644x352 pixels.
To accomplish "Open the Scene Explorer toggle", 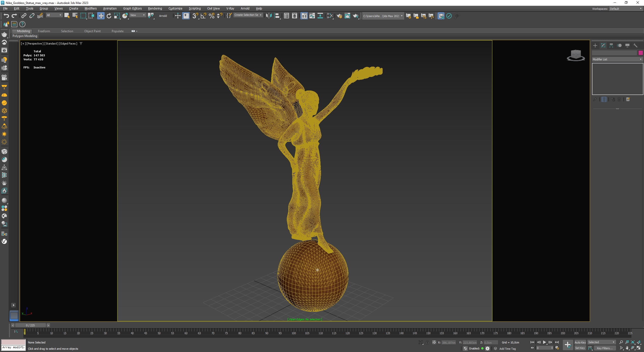I will (x=286, y=16).
